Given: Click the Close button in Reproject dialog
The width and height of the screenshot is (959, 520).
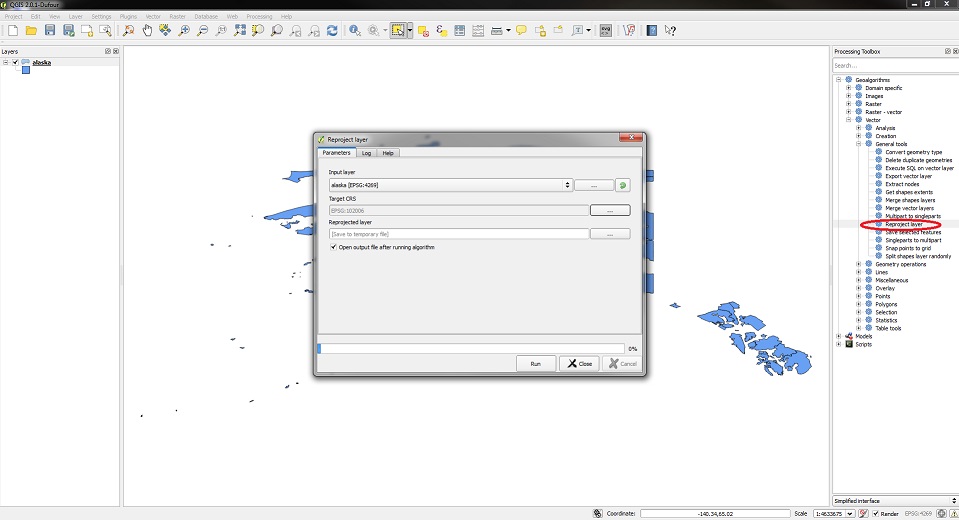Looking at the screenshot, I should [580, 363].
